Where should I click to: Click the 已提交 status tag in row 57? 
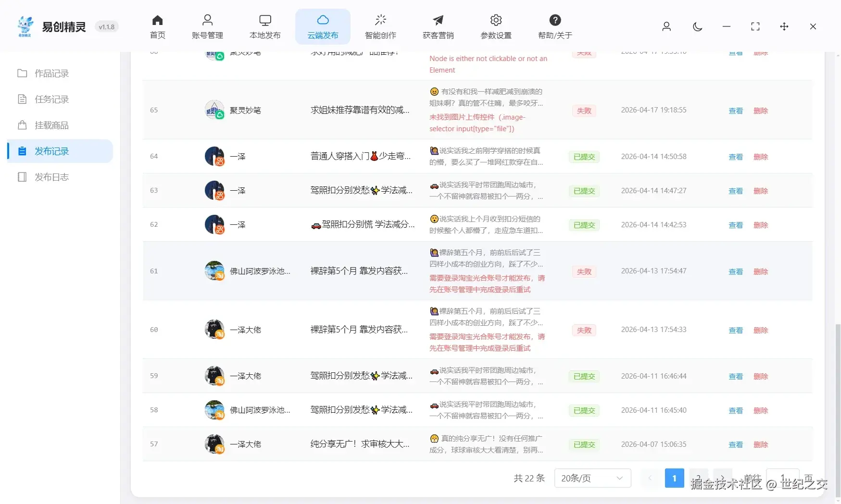point(584,444)
